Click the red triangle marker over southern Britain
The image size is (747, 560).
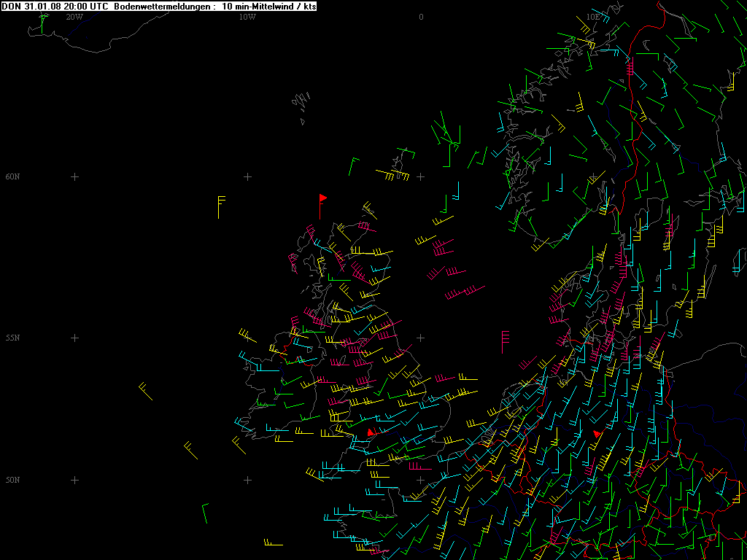point(371,432)
